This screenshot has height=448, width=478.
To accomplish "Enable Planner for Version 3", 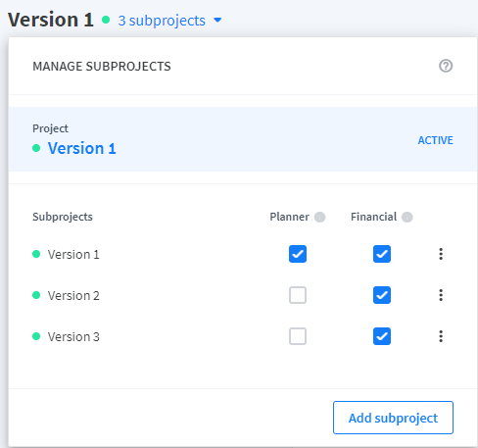I will [x=298, y=336].
